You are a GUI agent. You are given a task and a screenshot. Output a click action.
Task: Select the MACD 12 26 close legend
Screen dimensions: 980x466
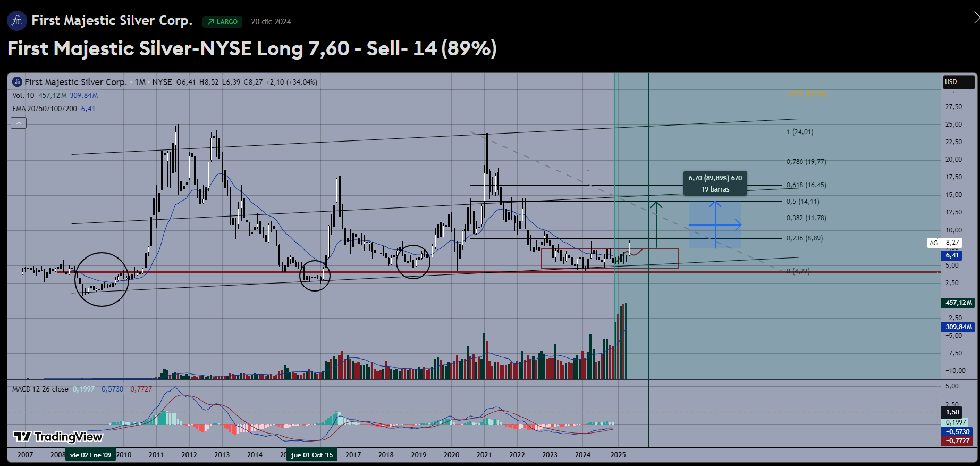point(40,389)
